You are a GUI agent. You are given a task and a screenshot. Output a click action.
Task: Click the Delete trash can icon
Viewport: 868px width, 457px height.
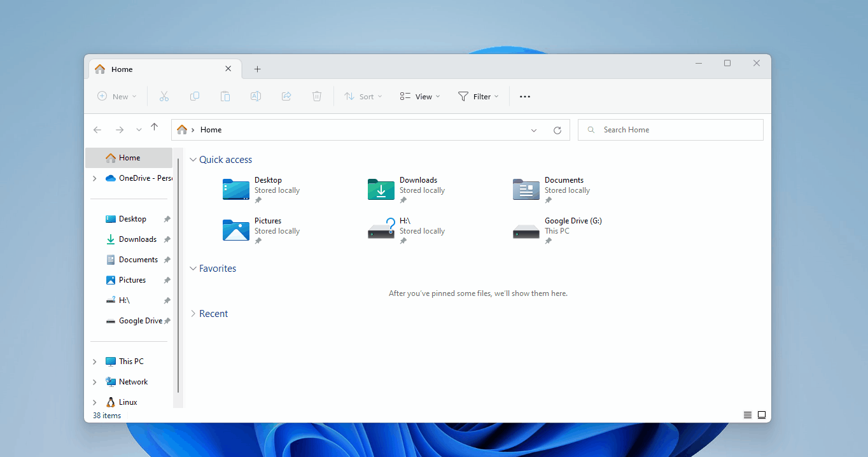tap(317, 97)
